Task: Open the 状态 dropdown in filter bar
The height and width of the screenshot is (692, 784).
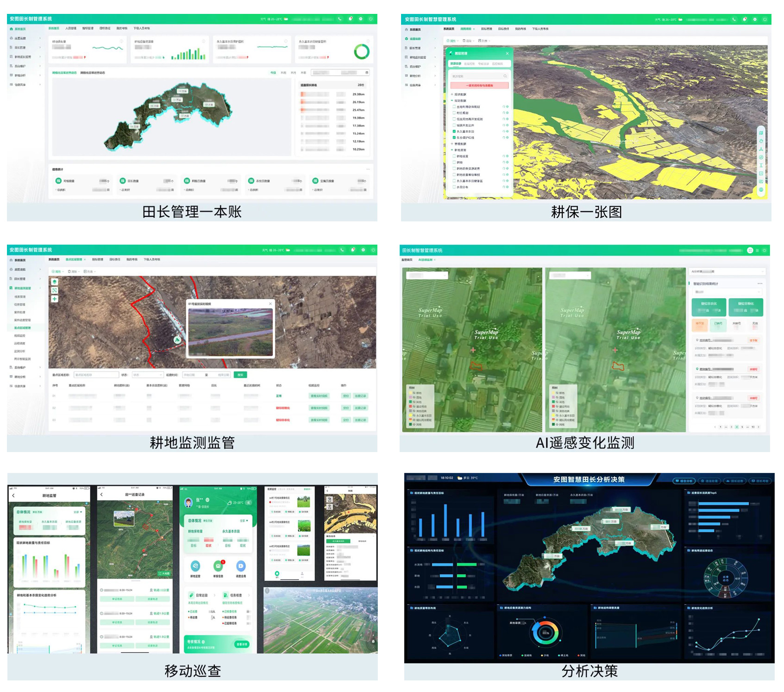Action: click(x=148, y=375)
